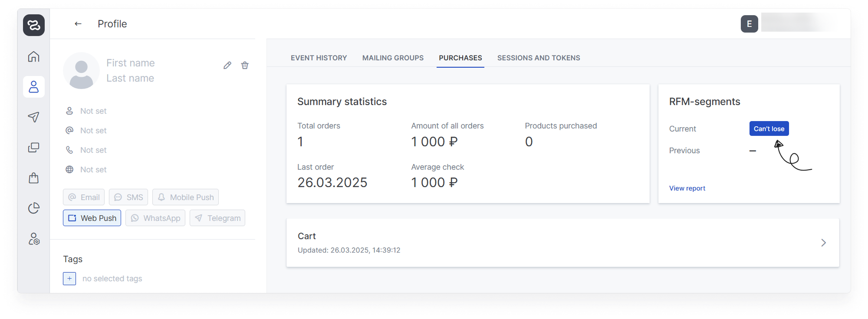Toggle the Telegram channel chip

click(x=217, y=218)
